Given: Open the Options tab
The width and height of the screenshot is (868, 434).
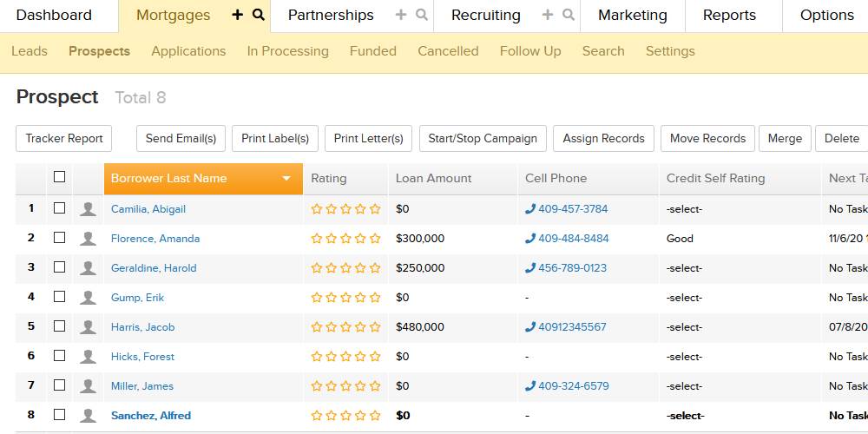Looking at the screenshot, I should tap(826, 15).
